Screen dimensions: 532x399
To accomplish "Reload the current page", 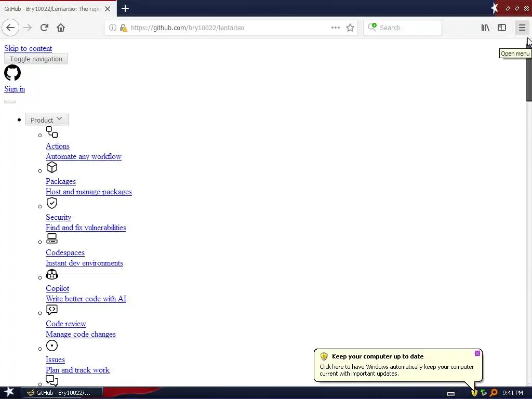I will click(x=44, y=28).
